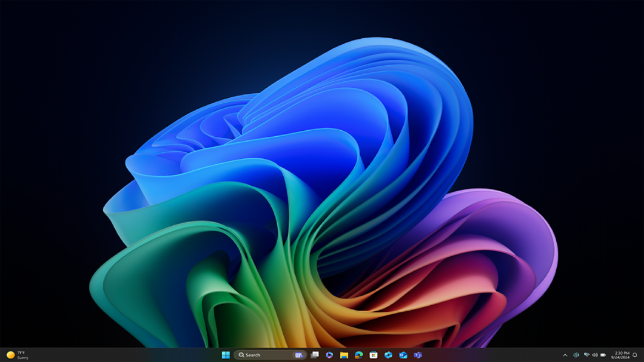Open Task View from the taskbar

pyautogui.click(x=315, y=355)
